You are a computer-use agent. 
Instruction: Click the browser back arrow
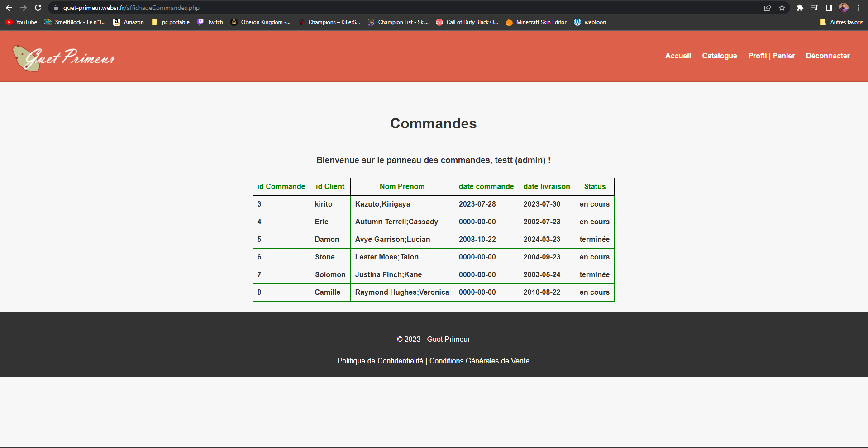click(x=9, y=8)
